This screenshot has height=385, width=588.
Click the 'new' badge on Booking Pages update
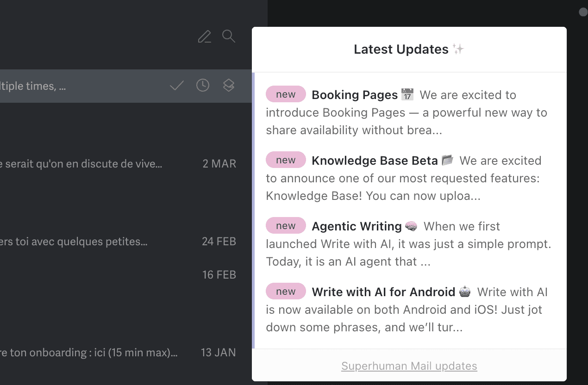286,94
